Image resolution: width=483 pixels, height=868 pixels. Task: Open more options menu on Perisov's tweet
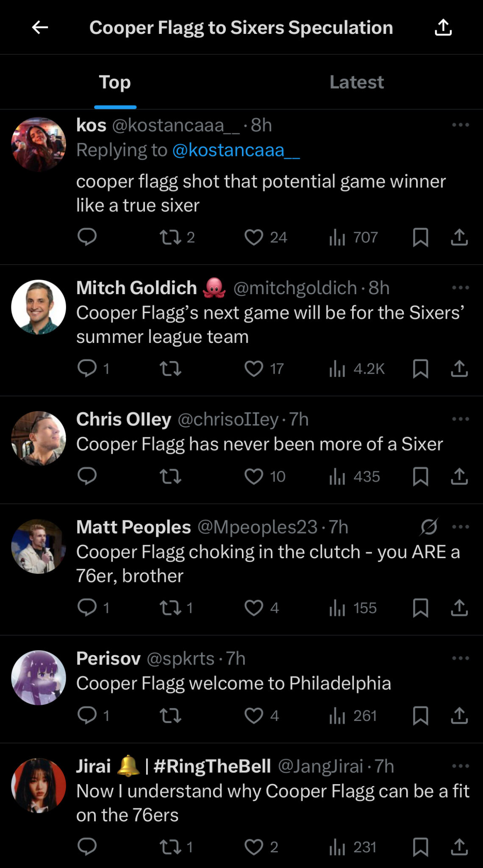[x=460, y=658]
